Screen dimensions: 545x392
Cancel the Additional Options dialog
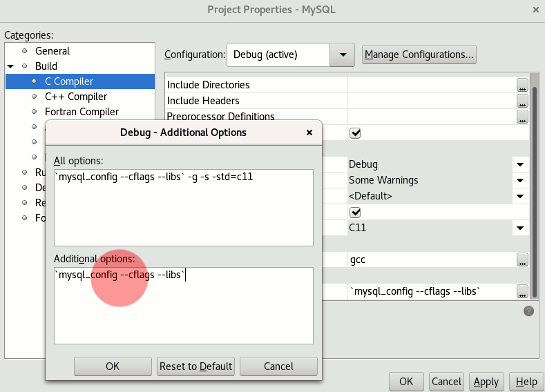pos(278,366)
